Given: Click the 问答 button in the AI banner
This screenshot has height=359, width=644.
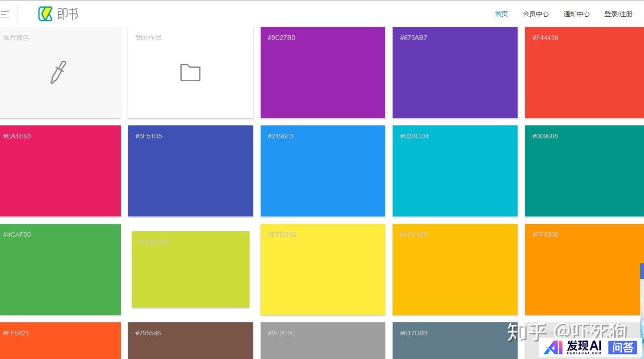Looking at the screenshot, I should click(x=623, y=347).
